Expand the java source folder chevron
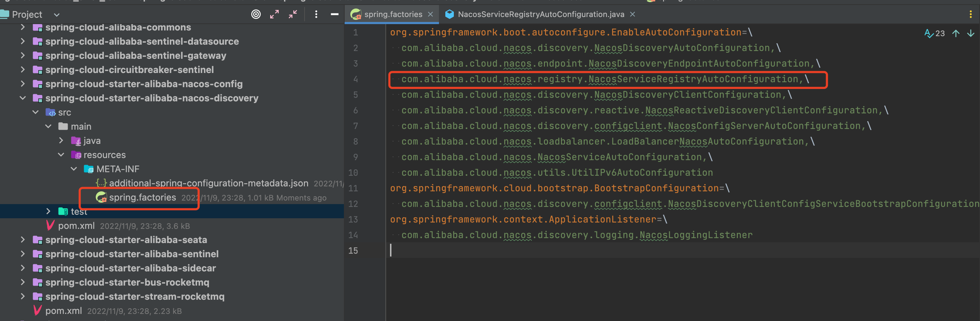The width and height of the screenshot is (980, 321). [x=61, y=140]
